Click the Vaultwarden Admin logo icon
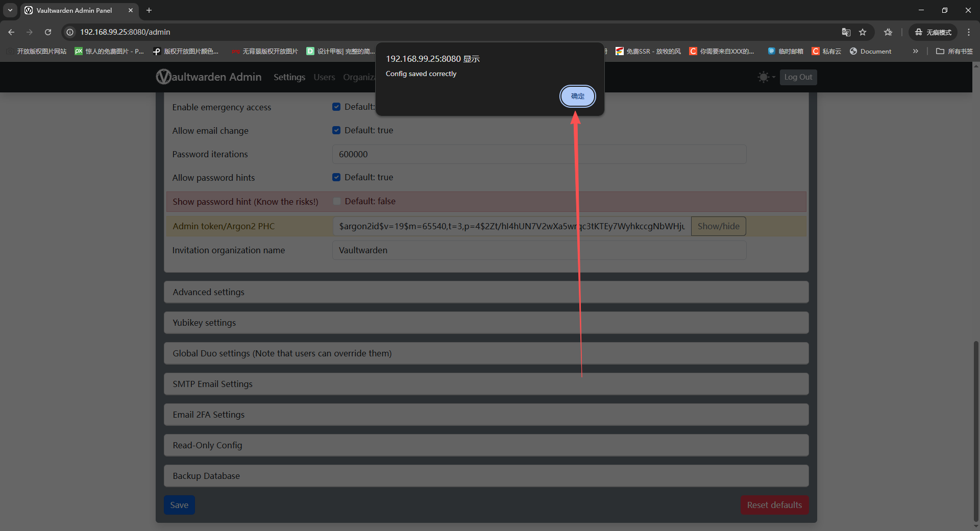This screenshot has height=531, width=980. (164, 77)
